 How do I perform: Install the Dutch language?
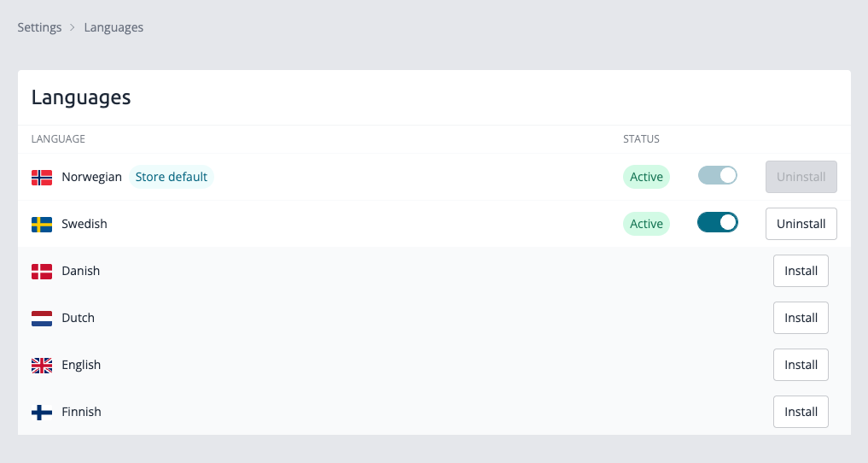(801, 318)
